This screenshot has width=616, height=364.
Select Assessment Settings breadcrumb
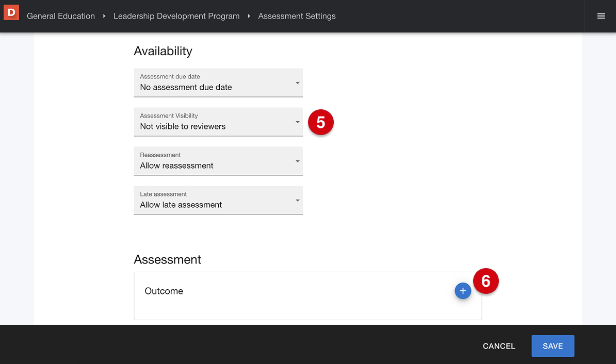click(297, 16)
